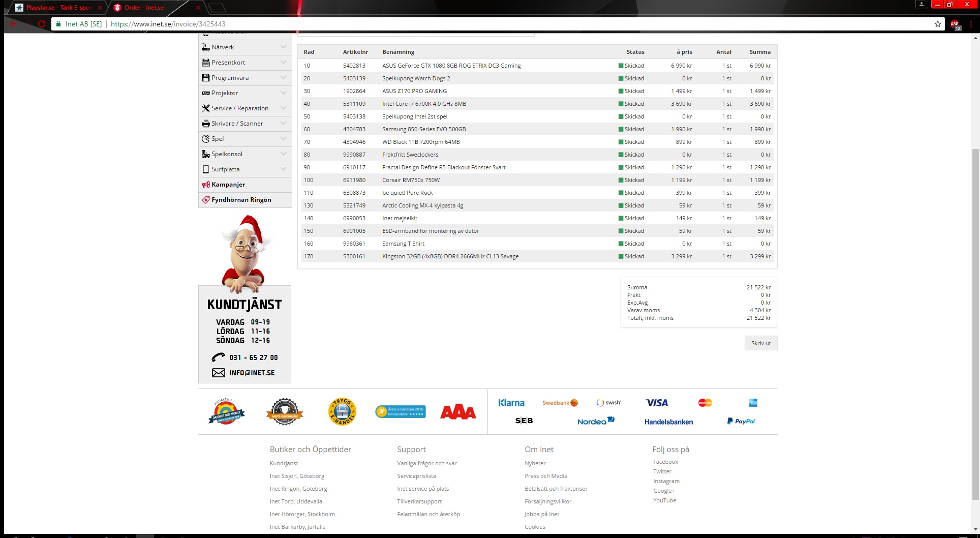Open the Nätverk menu item label
The height and width of the screenshot is (538, 980).
click(x=223, y=47)
